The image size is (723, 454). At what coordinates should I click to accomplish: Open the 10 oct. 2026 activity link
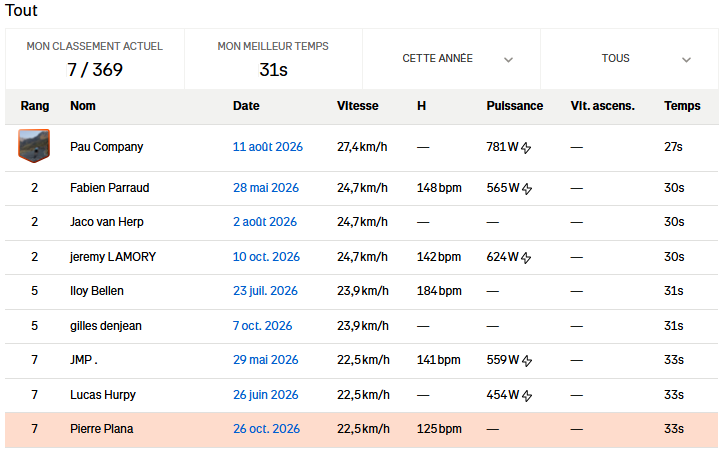(x=266, y=257)
